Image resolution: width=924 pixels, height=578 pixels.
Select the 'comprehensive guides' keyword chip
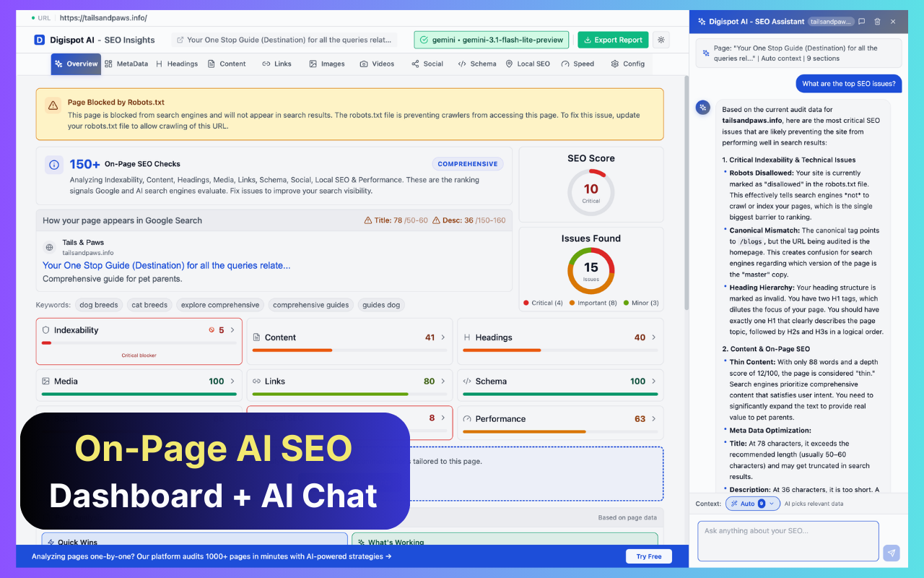click(311, 305)
